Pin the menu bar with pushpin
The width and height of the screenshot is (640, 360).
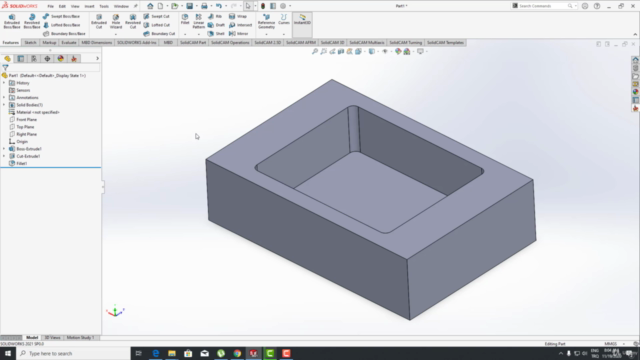pyautogui.click(x=136, y=6)
